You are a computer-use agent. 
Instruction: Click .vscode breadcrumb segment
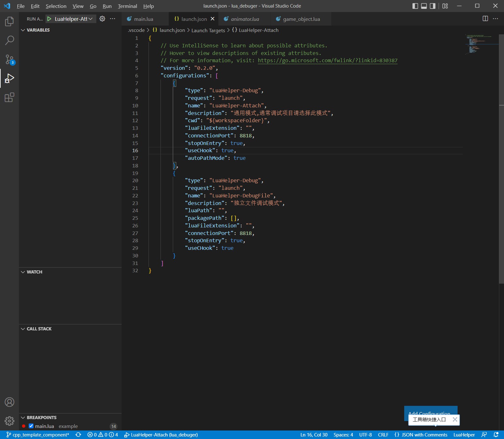136,30
